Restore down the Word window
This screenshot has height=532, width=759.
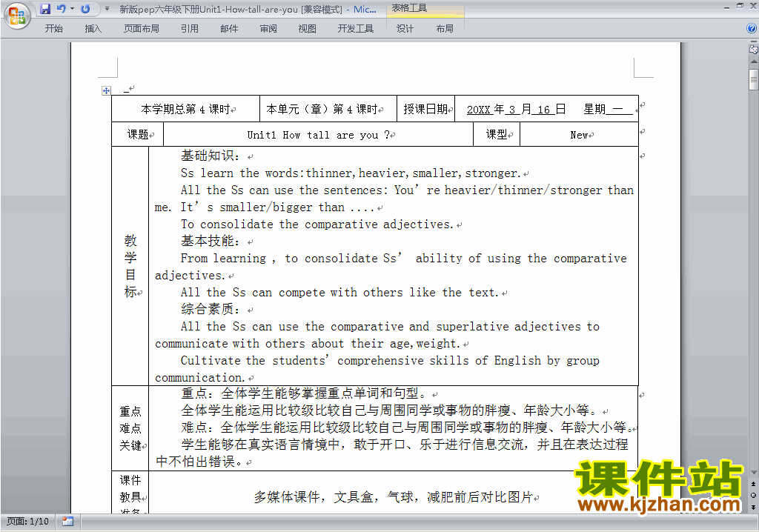[x=740, y=6]
